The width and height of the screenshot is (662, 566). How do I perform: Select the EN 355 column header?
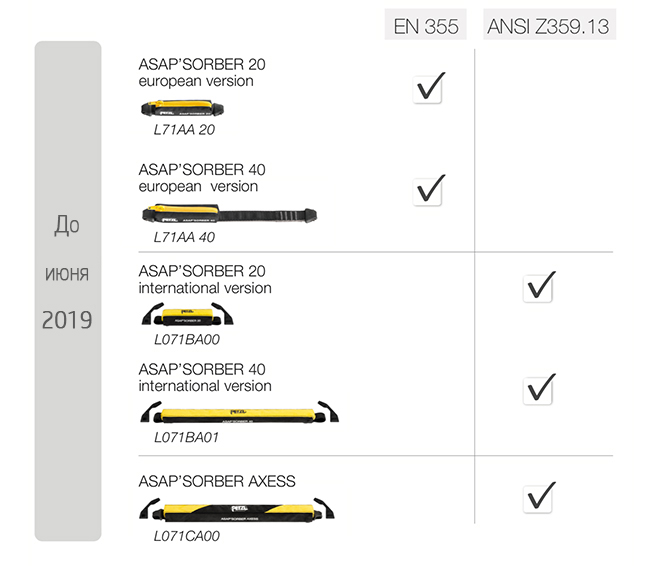[427, 26]
